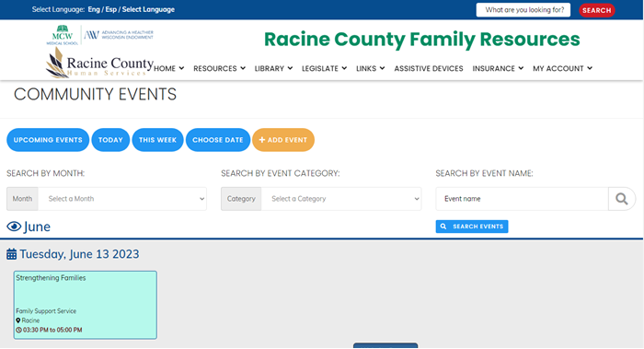This screenshot has width=644, height=349.
Task: Click the UPCOMING EVENTS button
Action: (48, 140)
